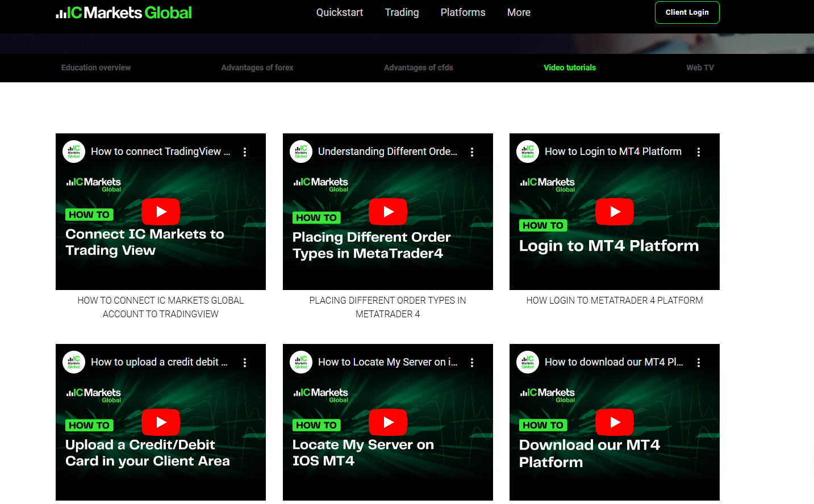Screen dimensions: 814x504
Task: Play the Download our MT4 Platform video
Action: click(615, 422)
